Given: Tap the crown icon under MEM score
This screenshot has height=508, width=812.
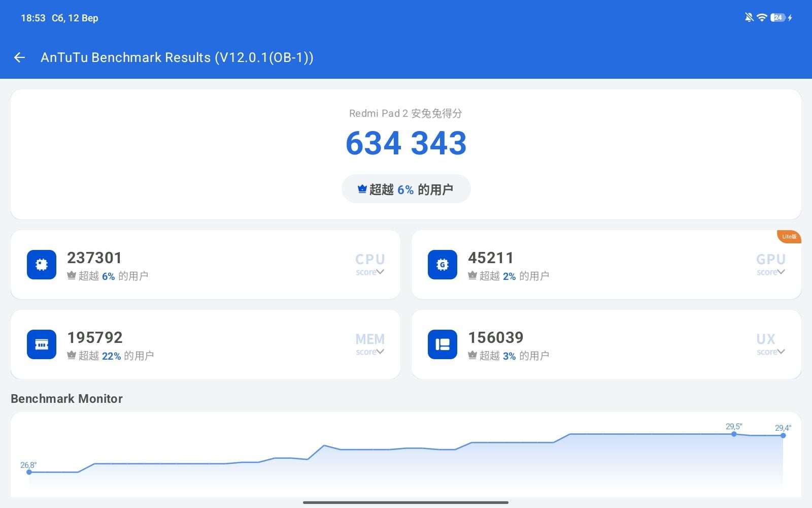Looking at the screenshot, I should click(x=72, y=355).
